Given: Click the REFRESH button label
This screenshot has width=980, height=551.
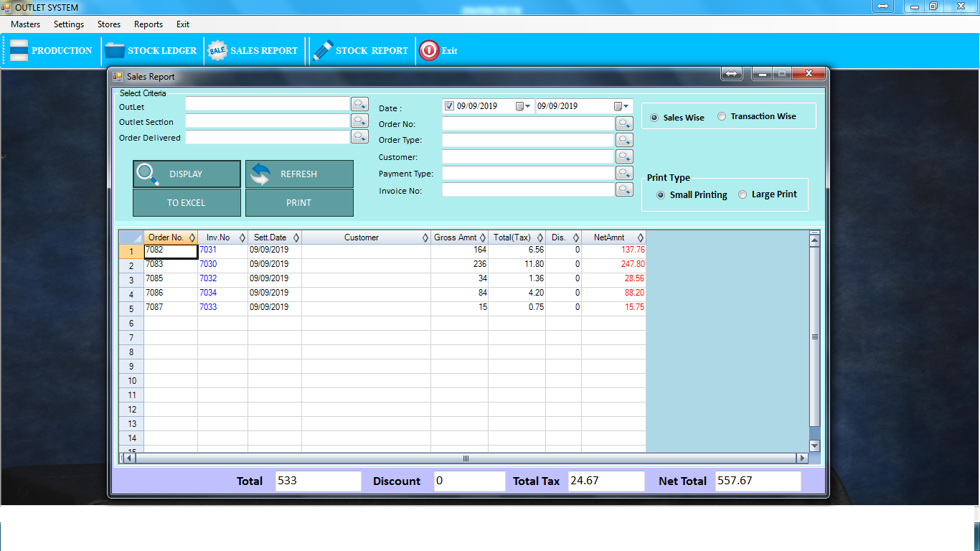Looking at the screenshot, I should click(298, 174).
